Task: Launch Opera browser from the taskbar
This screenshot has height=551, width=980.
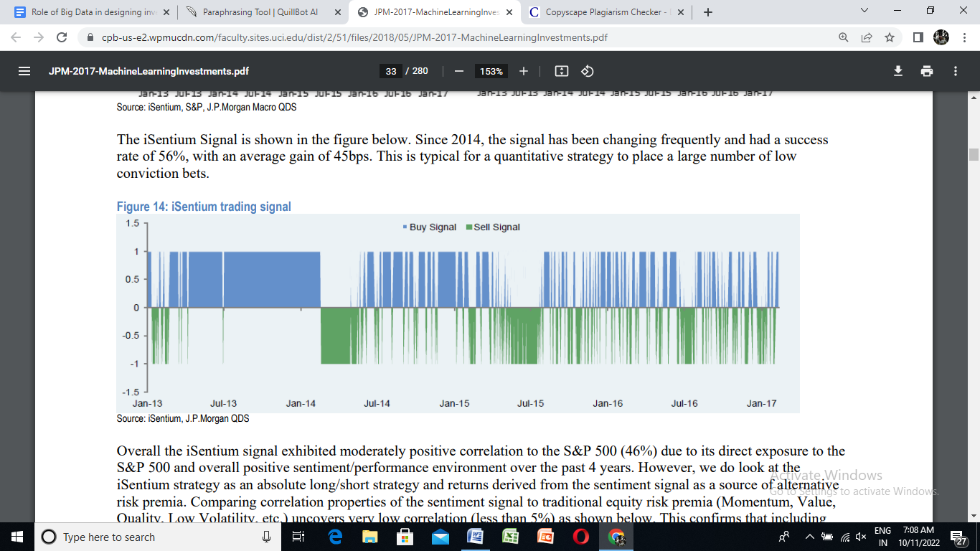Action: click(581, 537)
